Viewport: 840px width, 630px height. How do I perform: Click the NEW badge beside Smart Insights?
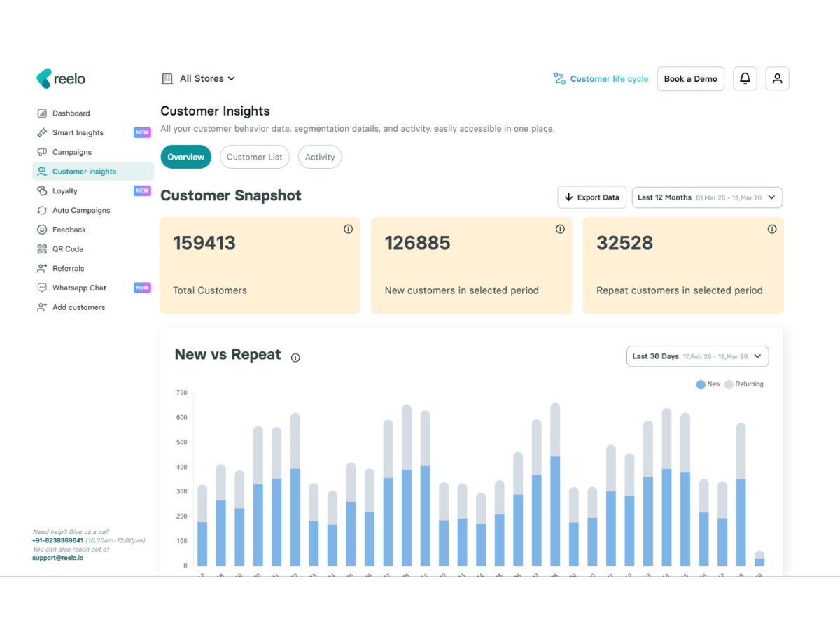click(142, 132)
